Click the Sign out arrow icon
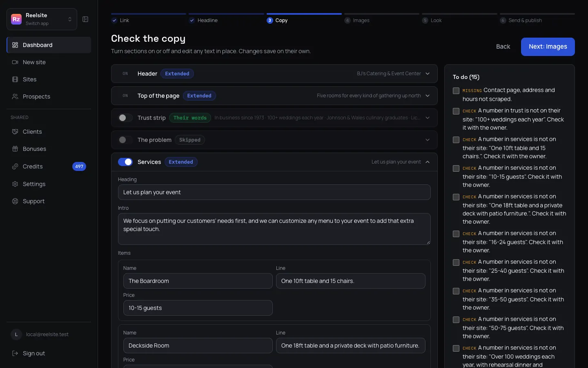588x368 pixels. [x=15, y=353]
